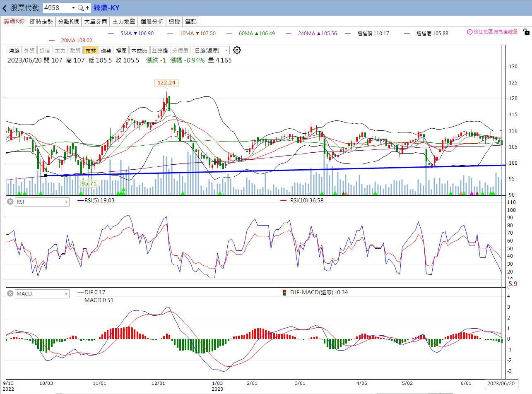
Task: Expand the stock code 4958 dropdown
Action: click(x=73, y=8)
